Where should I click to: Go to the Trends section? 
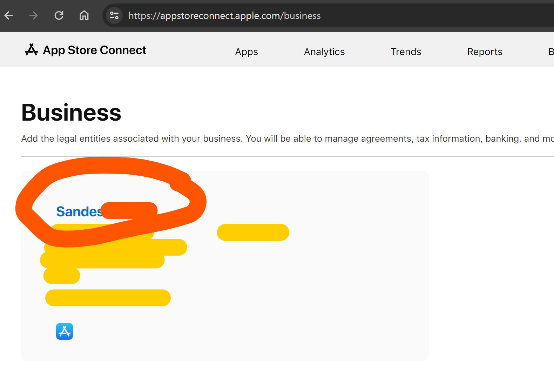click(406, 52)
